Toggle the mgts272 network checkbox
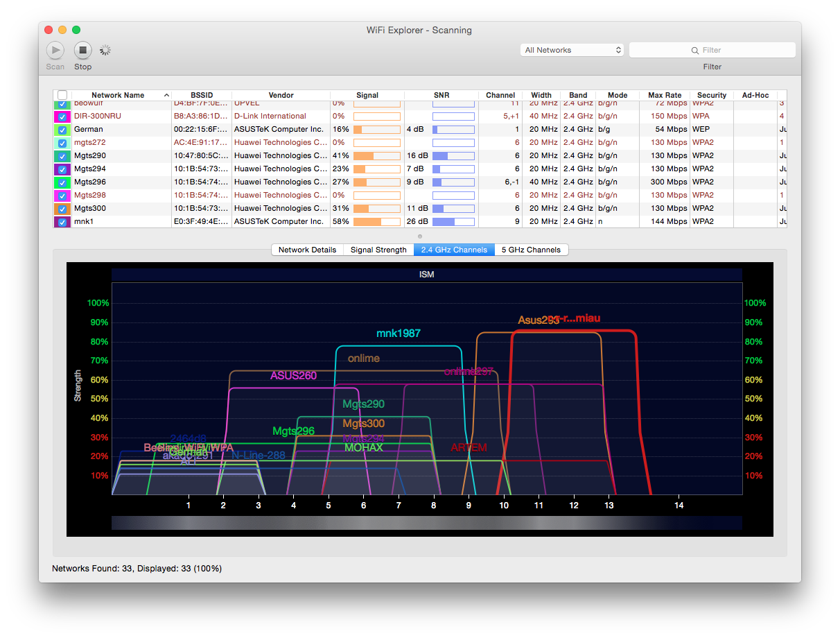Viewport: 840px width, 638px height. (62, 142)
